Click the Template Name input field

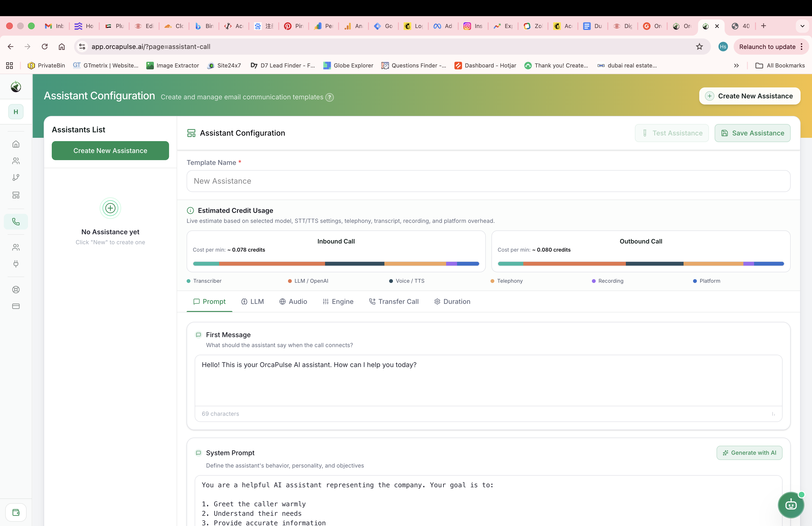(488, 181)
